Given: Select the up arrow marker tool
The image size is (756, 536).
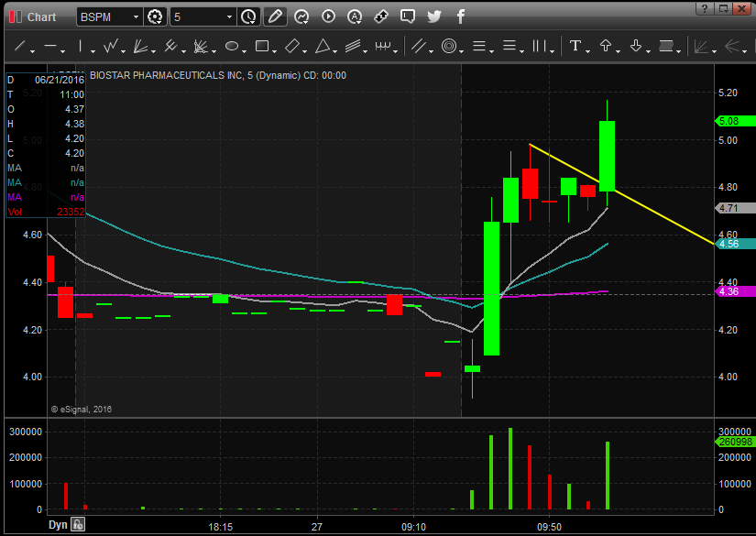Looking at the screenshot, I should (606, 47).
